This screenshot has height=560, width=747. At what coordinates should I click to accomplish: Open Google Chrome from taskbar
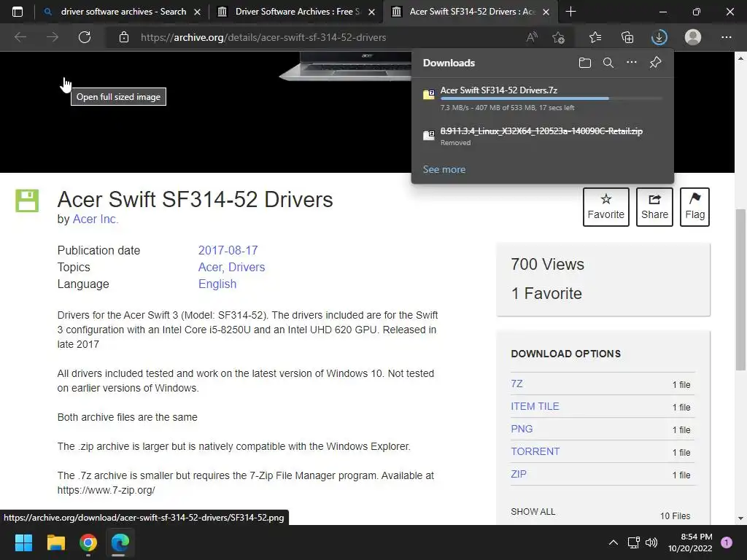(x=88, y=542)
